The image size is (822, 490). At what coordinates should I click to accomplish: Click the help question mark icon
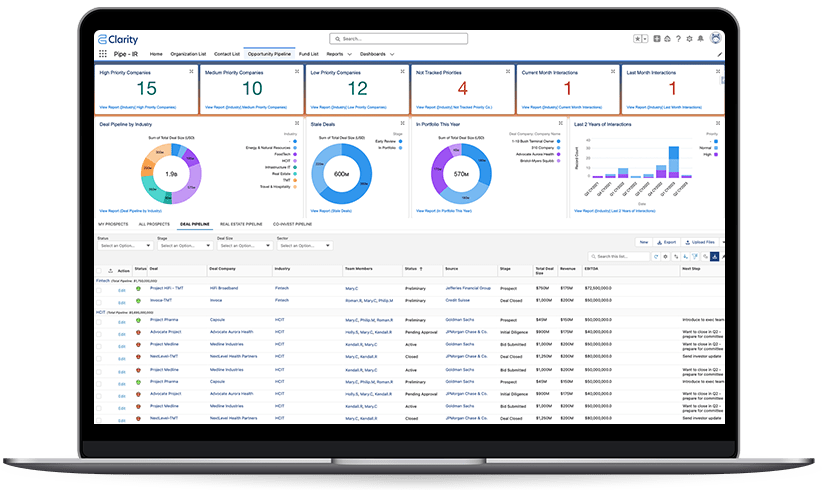677,39
